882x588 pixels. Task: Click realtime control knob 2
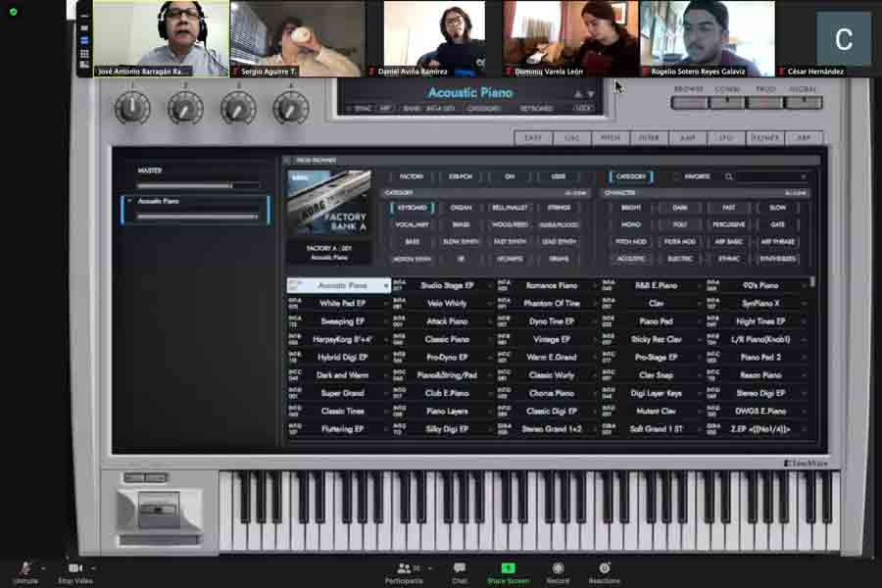click(185, 108)
